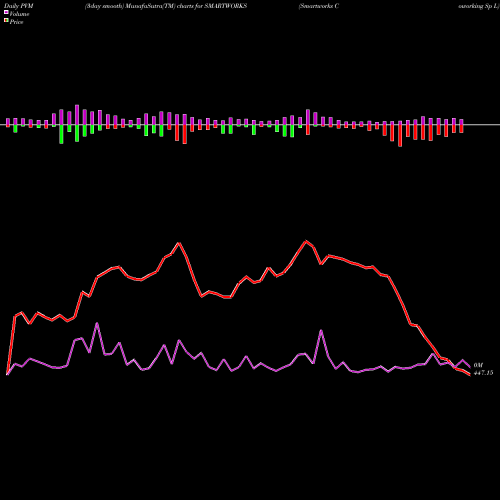
Task: Click the '0M' volume value label
Action: tap(478, 365)
